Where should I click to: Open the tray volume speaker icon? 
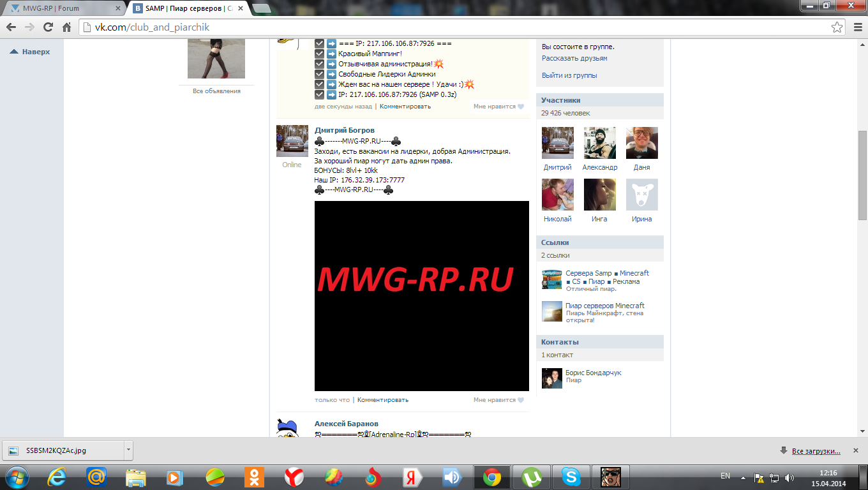pyautogui.click(x=789, y=477)
